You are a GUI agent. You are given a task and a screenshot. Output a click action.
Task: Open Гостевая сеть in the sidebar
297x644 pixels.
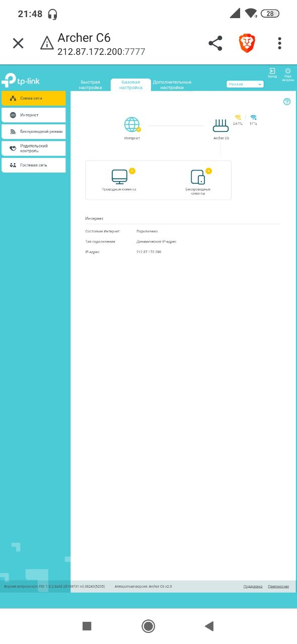pyautogui.click(x=34, y=165)
